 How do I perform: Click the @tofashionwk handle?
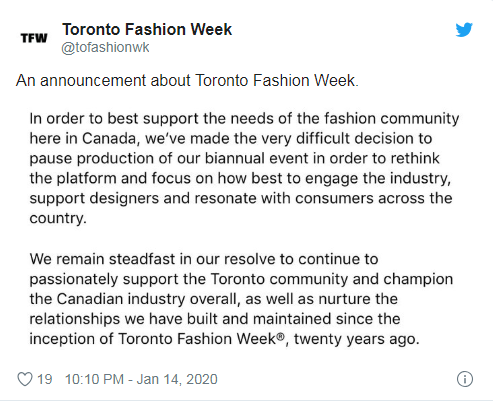[105, 47]
